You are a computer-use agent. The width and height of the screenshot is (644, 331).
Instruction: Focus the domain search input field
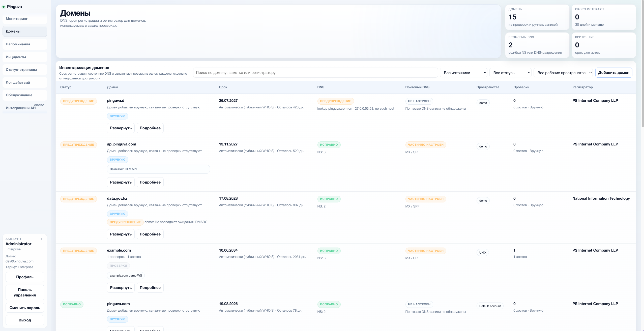coord(315,73)
